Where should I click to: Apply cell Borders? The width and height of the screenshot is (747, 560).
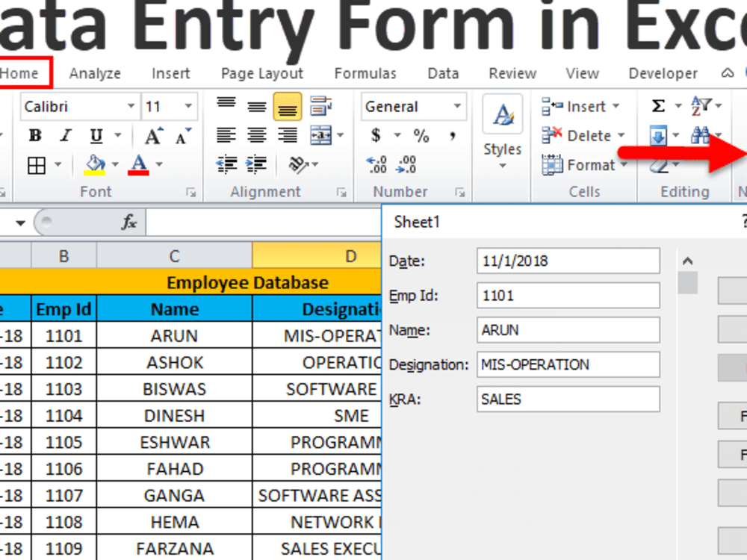(37, 165)
